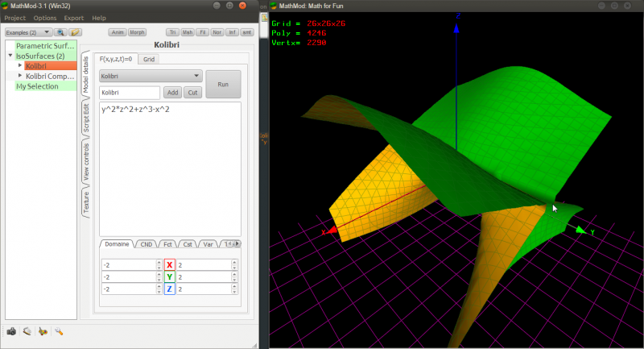644x349 pixels.
Task: Click the red X axis button
Action: click(x=169, y=265)
